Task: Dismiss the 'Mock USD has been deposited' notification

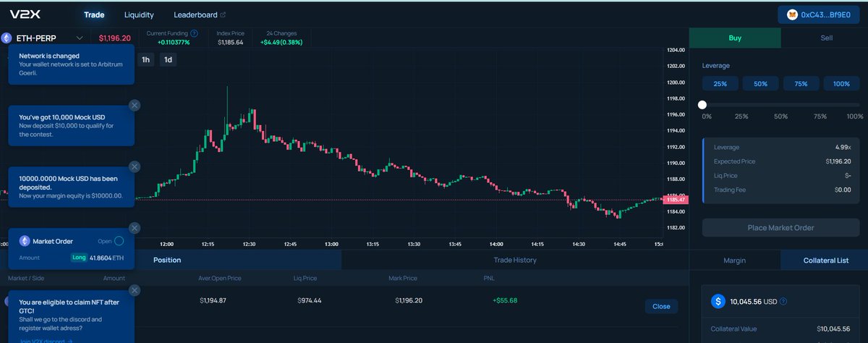Action: 135,166
